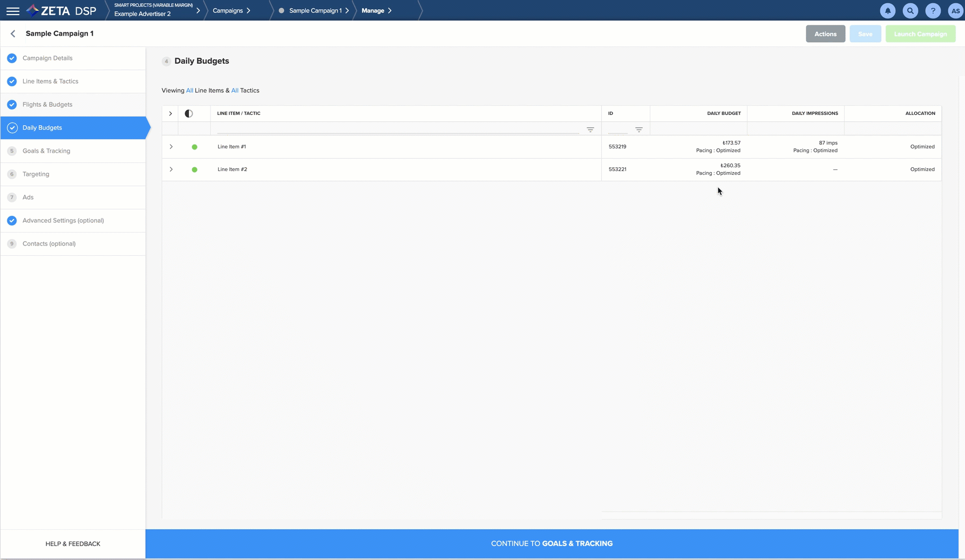Open the AS user profile avatar
965x560 pixels.
tap(955, 11)
